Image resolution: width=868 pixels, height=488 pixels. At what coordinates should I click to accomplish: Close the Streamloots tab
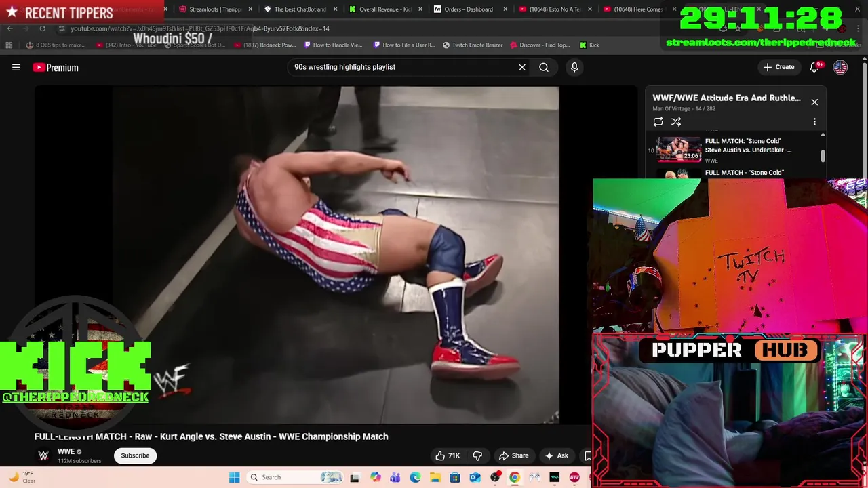click(251, 9)
